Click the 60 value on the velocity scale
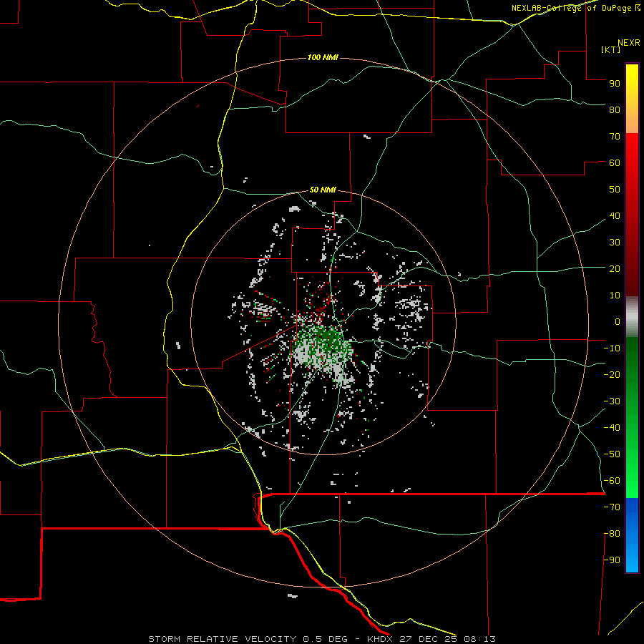644x644 pixels. (615, 162)
